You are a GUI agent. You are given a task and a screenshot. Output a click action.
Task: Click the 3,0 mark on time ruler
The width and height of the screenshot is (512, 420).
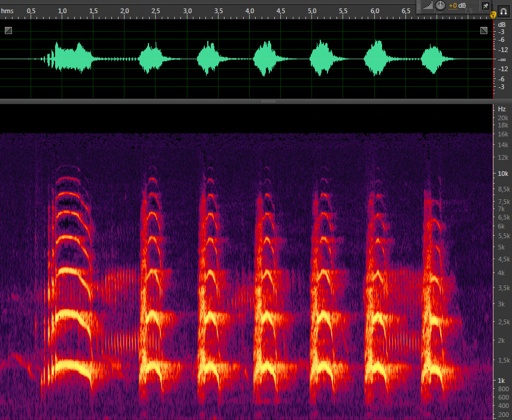pos(187,11)
